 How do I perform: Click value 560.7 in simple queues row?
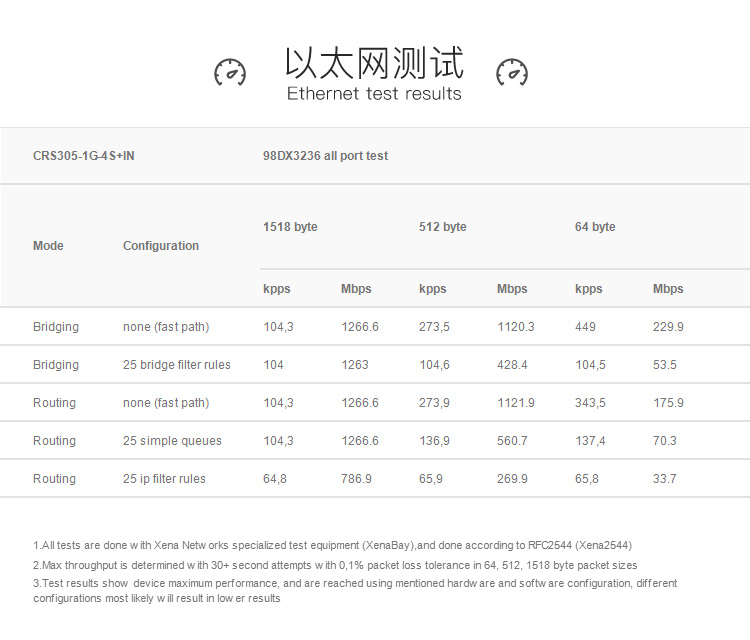pyautogui.click(x=512, y=441)
